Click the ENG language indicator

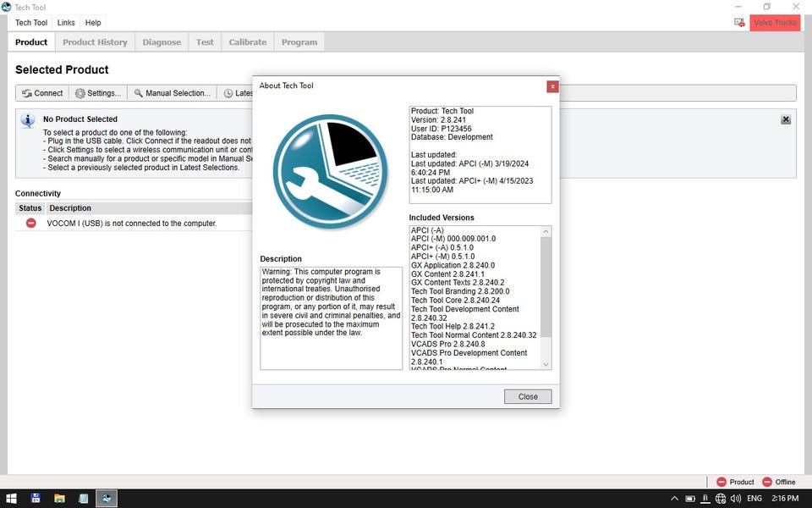point(754,499)
